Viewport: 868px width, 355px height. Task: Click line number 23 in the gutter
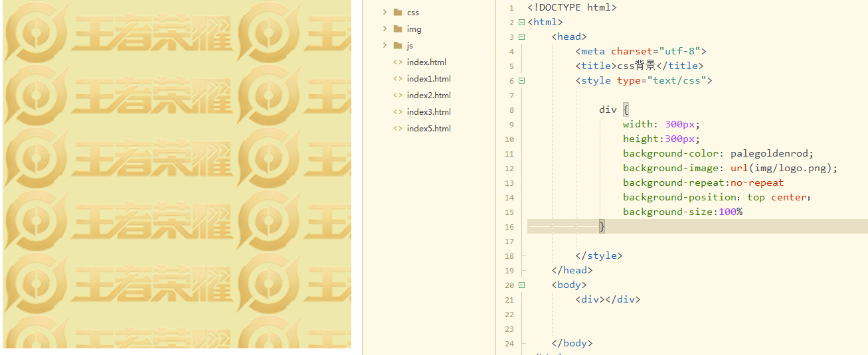[x=509, y=329]
